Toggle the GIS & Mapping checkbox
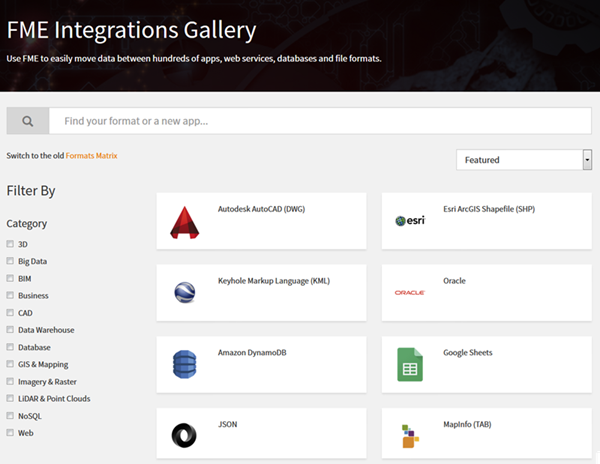 point(10,364)
